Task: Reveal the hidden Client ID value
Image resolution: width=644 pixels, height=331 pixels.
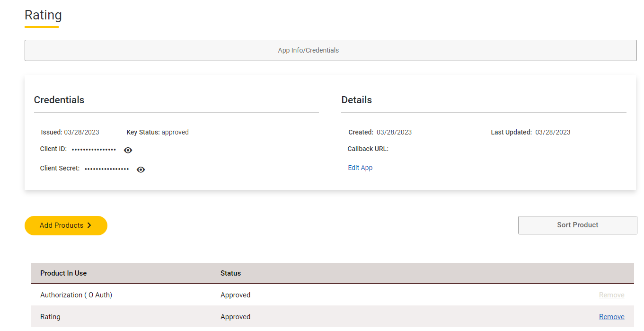Action: coord(128,150)
